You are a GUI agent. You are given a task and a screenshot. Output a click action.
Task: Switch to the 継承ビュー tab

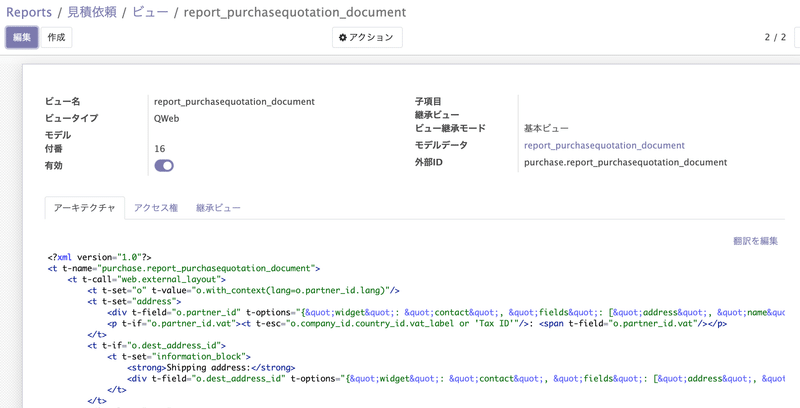tap(218, 208)
